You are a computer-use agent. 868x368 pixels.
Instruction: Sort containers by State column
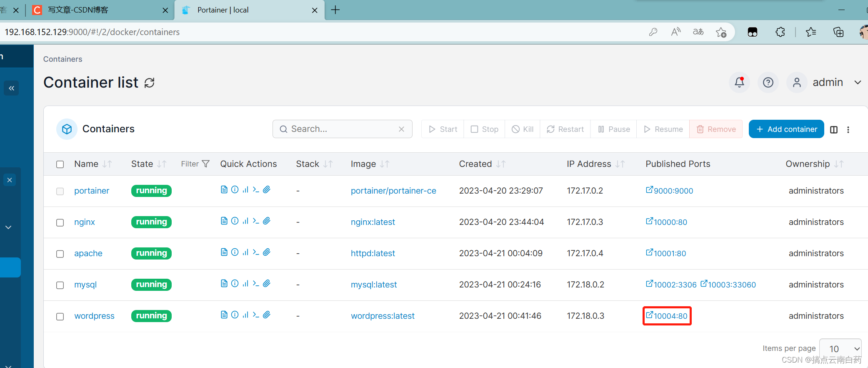(x=149, y=164)
